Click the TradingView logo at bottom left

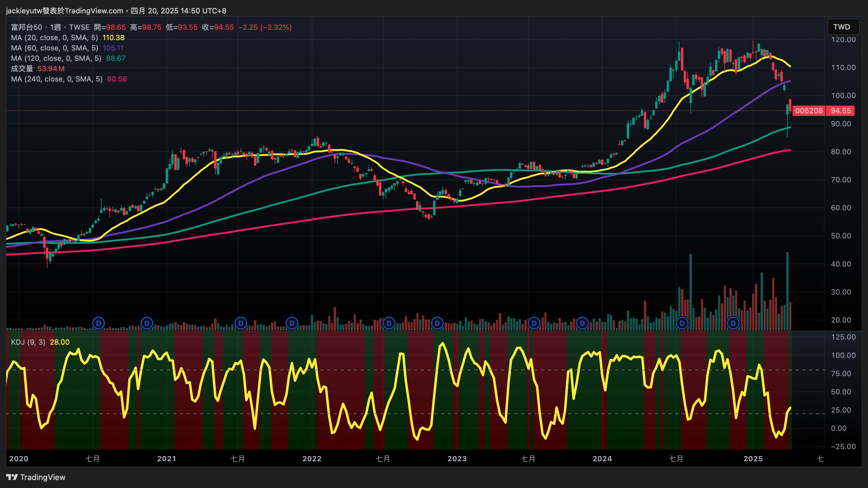tap(36, 477)
